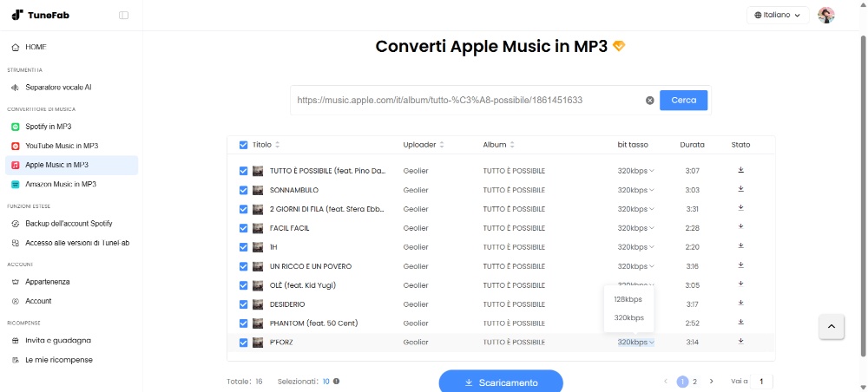Image resolution: width=868 pixels, height=392 pixels.
Task: Open Spotify in MP3 converter
Action: (x=71, y=127)
